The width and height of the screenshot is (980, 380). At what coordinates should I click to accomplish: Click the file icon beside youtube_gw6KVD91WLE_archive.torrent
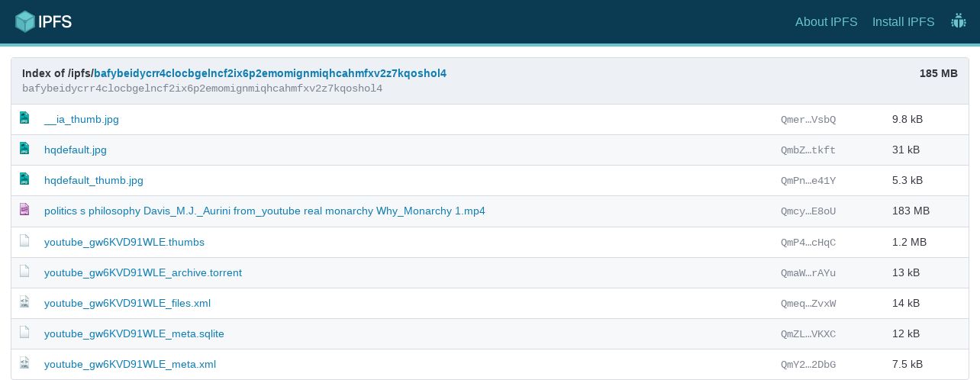(x=24, y=271)
